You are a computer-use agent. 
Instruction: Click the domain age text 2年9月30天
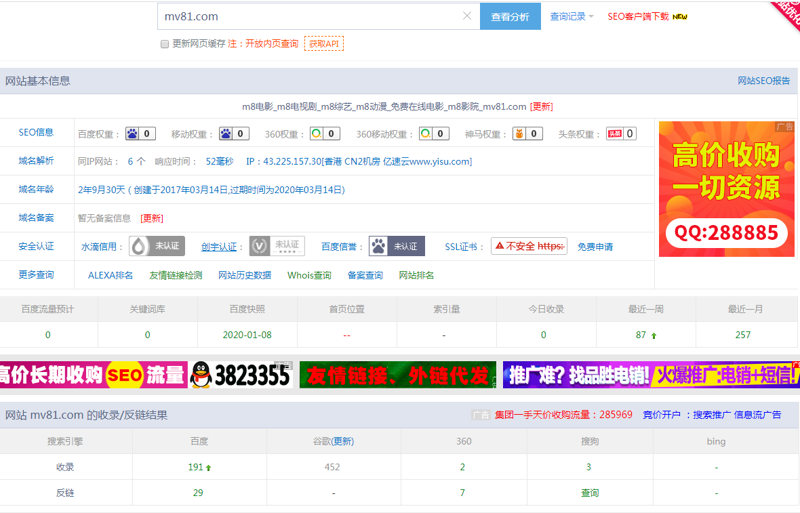click(x=102, y=190)
